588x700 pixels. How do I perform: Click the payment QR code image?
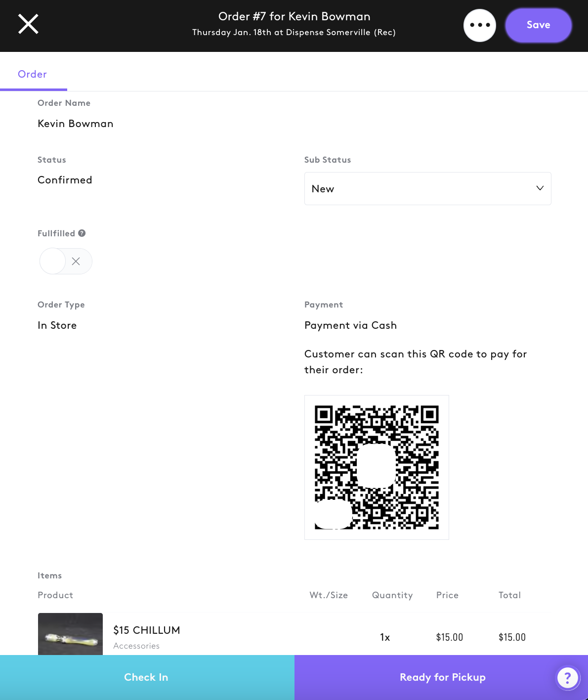[377, 467]
